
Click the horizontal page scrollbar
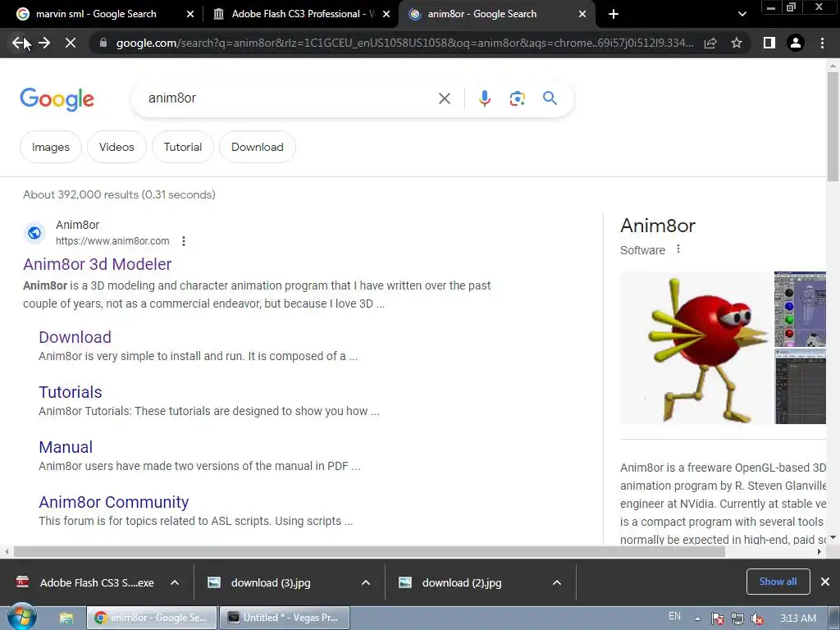[x=370, y=552]
